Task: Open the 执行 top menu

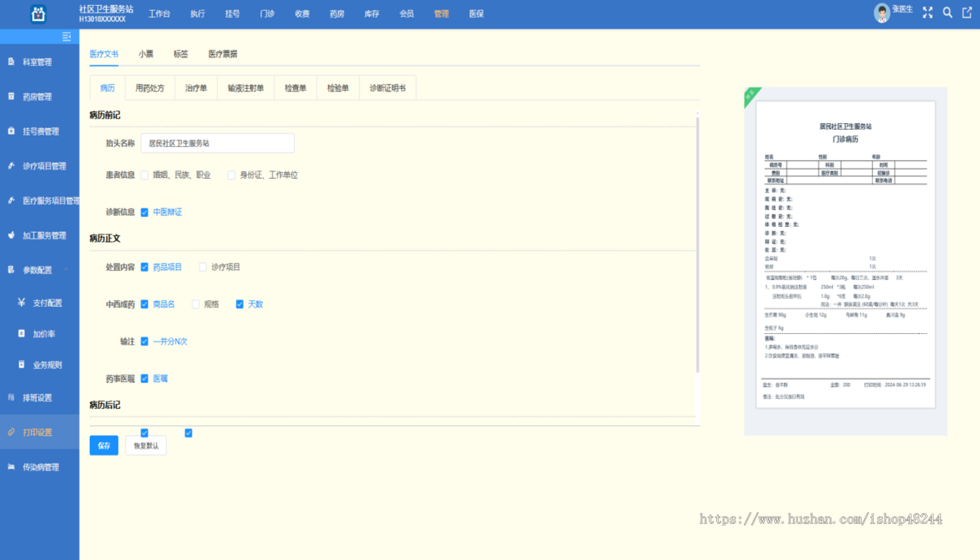Action: click(198, 14)
